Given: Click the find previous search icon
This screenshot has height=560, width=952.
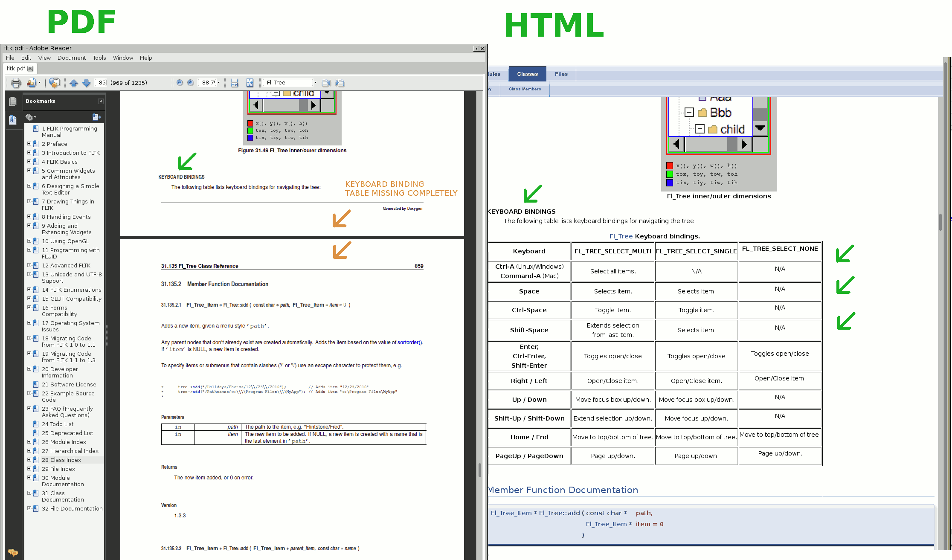Looking at the screenshot, I should click(x=326, y=83).
